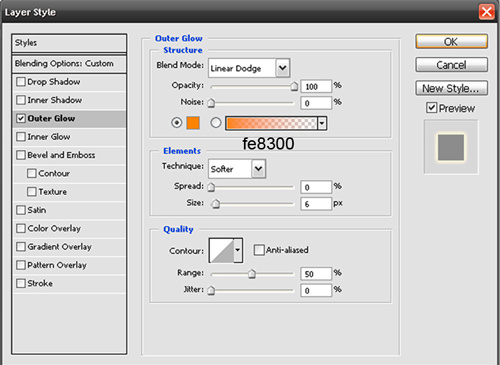This screenshot has height=365, width=500.
Task: Click the Size value input field
Action: (316, 204)
